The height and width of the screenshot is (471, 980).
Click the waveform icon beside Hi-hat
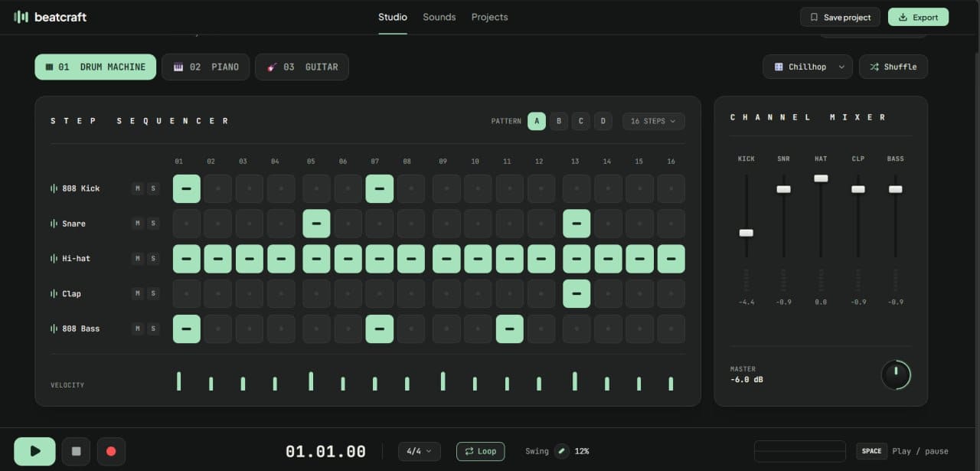coord(54,259)
